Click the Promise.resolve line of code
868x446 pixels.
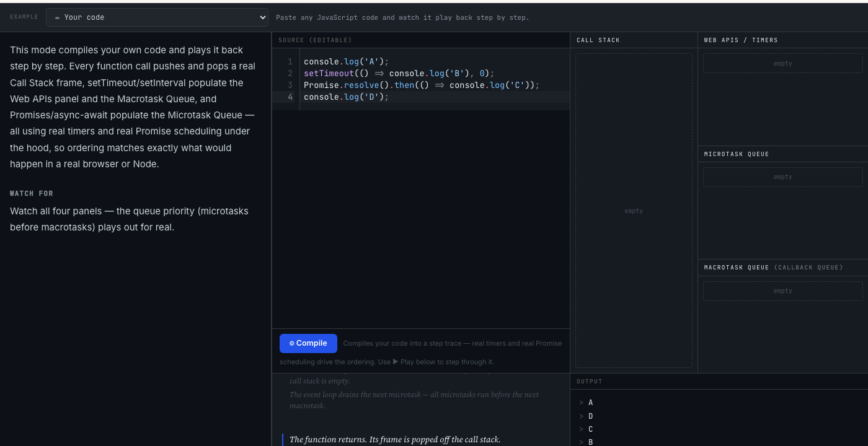422,85
